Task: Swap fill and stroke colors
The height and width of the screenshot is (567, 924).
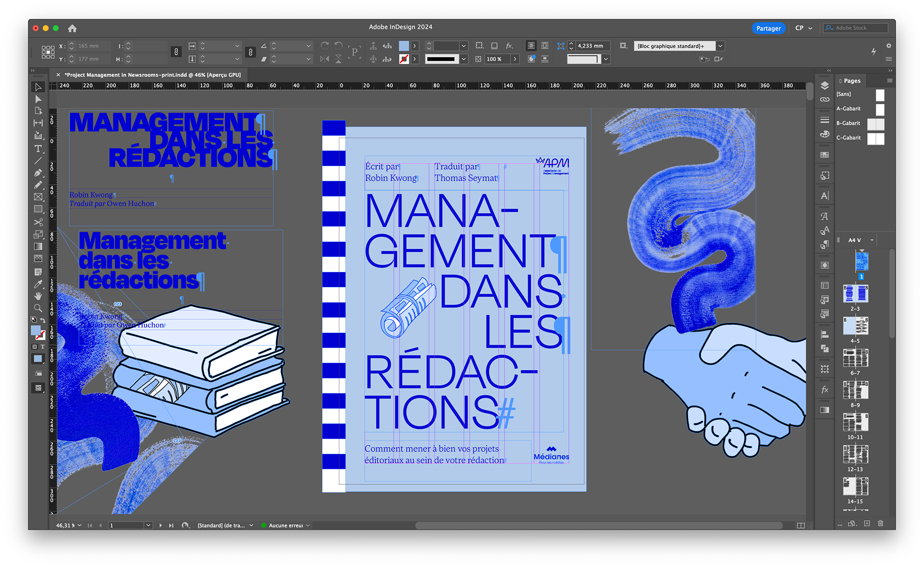Action: coord(43,320)
